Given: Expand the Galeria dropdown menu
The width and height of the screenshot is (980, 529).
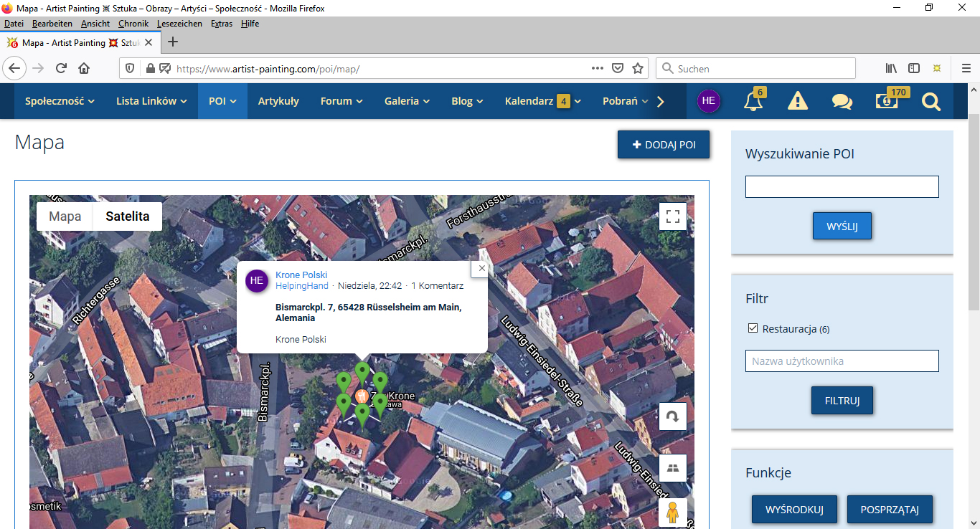Looking at the screenshot, I should coord(407,101).
